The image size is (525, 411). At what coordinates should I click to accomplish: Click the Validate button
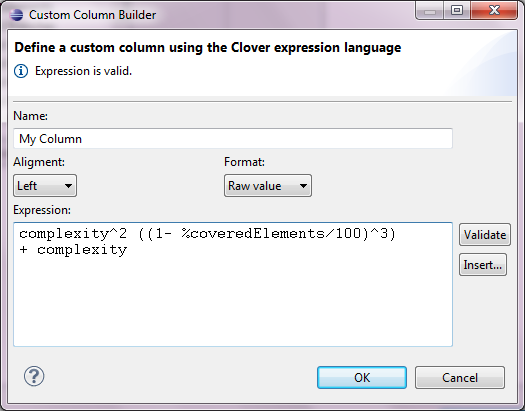(485, 235)
